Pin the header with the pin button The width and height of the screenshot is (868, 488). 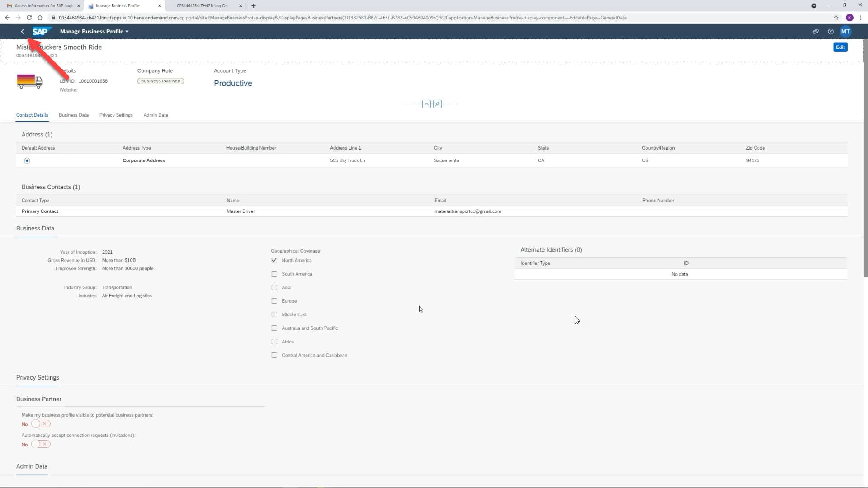(x=437, y=104)
